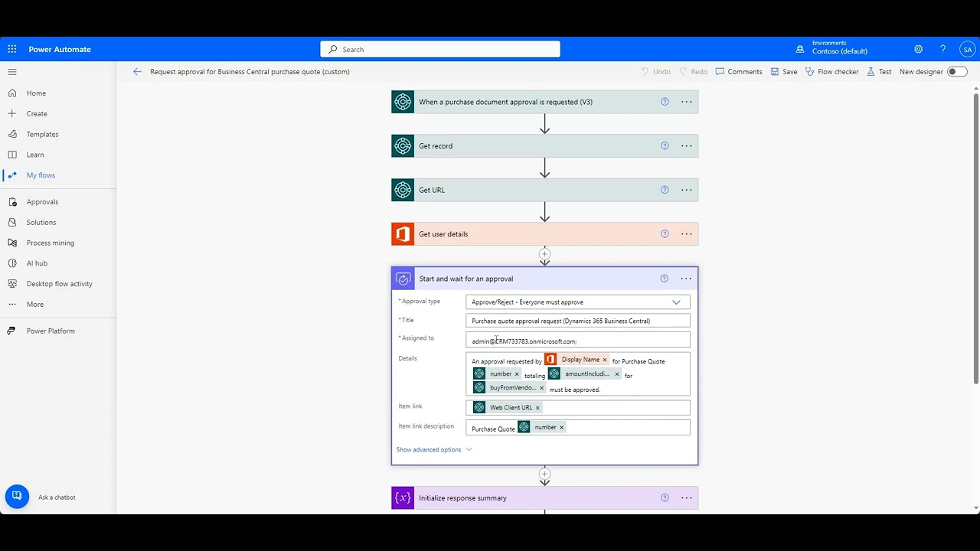This screenshot has width=980, height=551.
Task: Open help for Start and wait approval
Action: (x=664, y=279)
